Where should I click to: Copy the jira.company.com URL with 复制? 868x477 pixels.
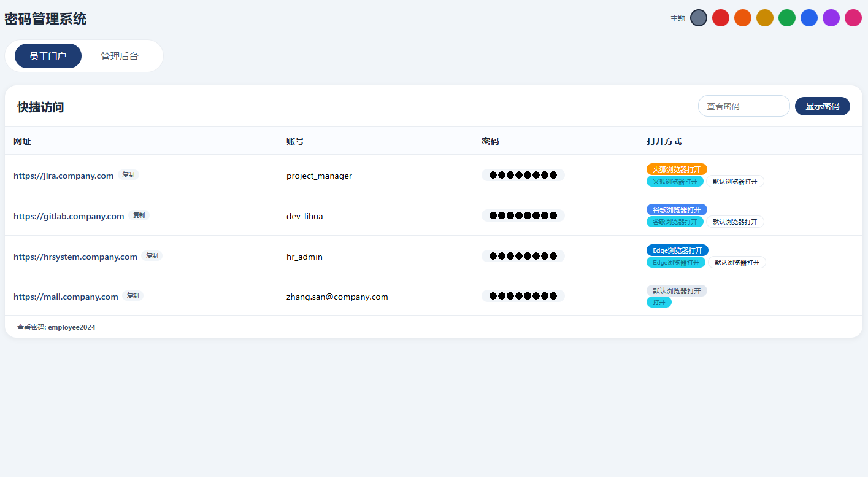(x=128, y=175)
